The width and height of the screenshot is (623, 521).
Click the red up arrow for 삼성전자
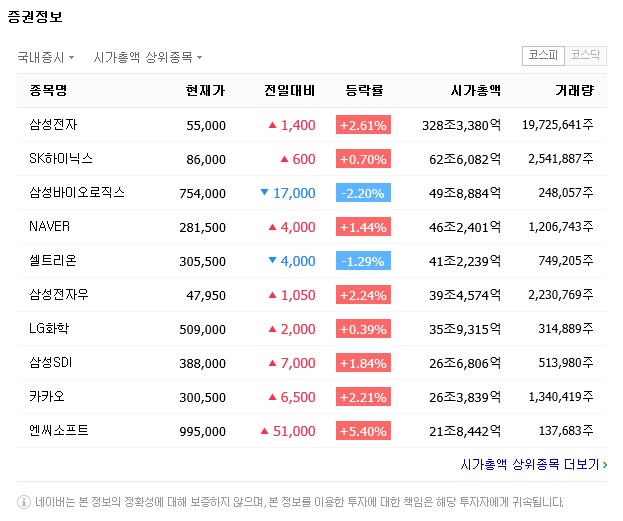272,125
